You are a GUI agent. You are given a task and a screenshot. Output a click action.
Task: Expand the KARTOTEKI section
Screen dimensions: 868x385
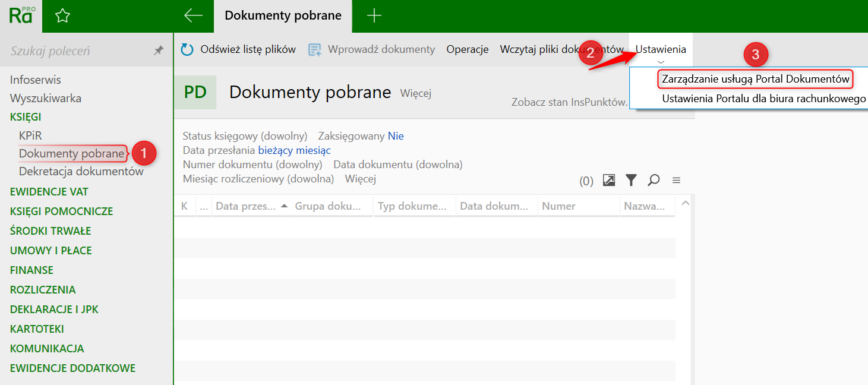37,329
